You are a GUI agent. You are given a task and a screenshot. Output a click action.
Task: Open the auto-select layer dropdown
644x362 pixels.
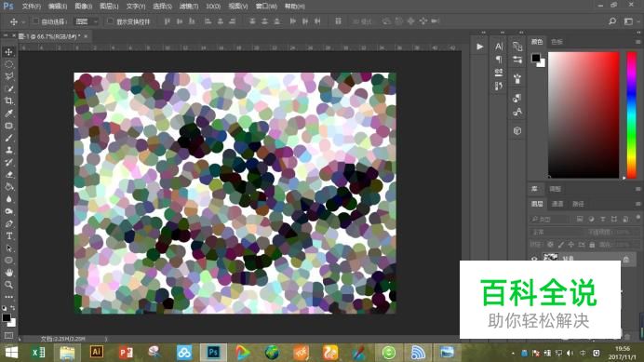(x=87, y=21)
